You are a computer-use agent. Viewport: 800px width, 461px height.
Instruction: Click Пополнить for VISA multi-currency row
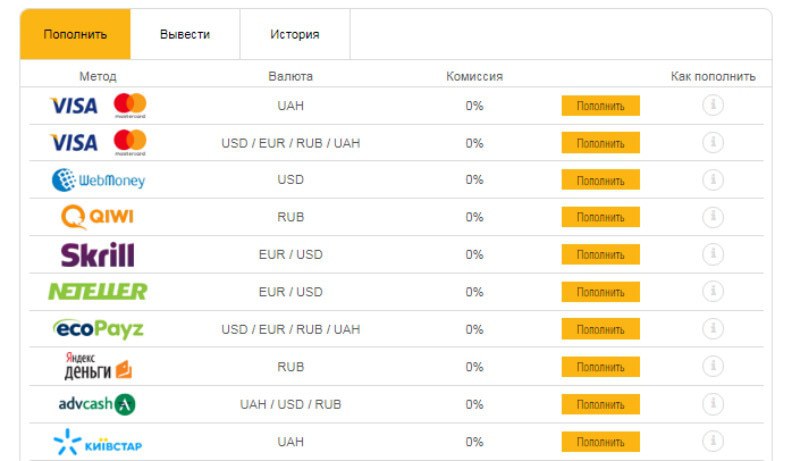coord(600,143)
